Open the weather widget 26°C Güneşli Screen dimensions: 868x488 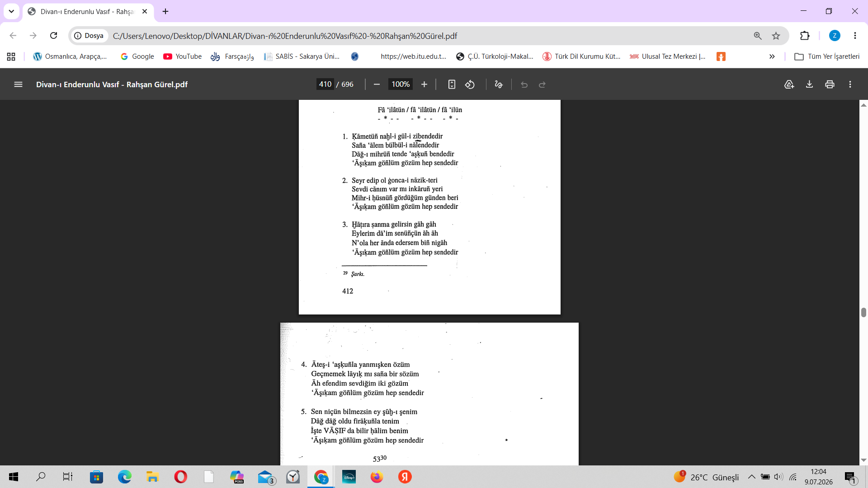706,477
